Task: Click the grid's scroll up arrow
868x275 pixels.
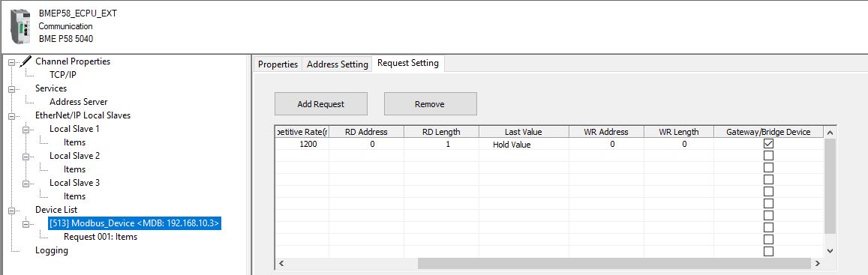Action: click(829, 132)
